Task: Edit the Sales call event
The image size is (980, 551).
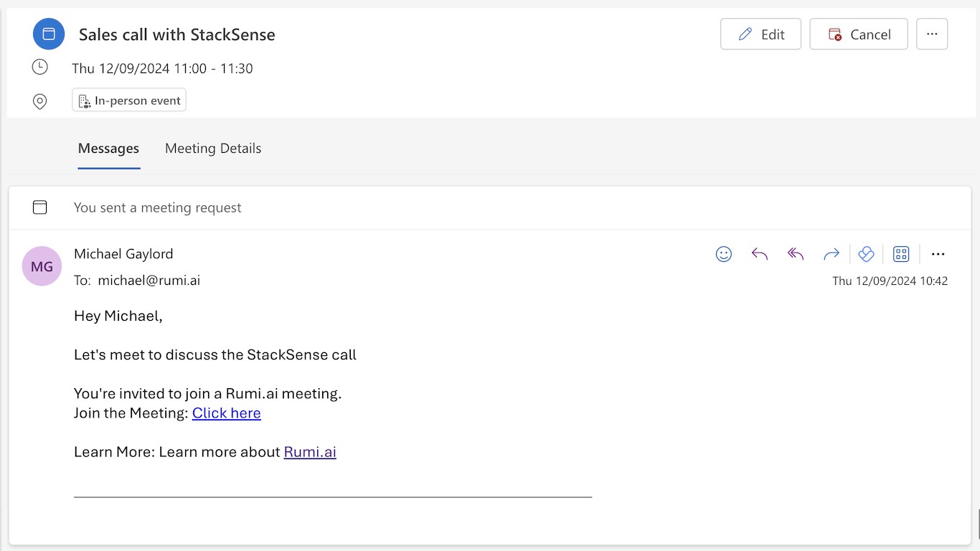Action: (760, 34)
